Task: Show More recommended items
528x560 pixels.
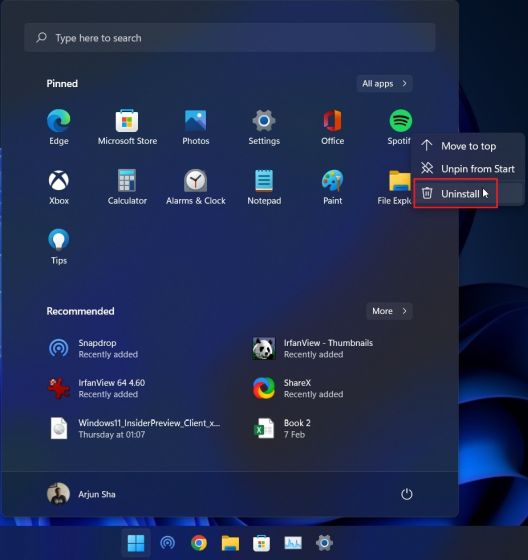Action: 389,311
